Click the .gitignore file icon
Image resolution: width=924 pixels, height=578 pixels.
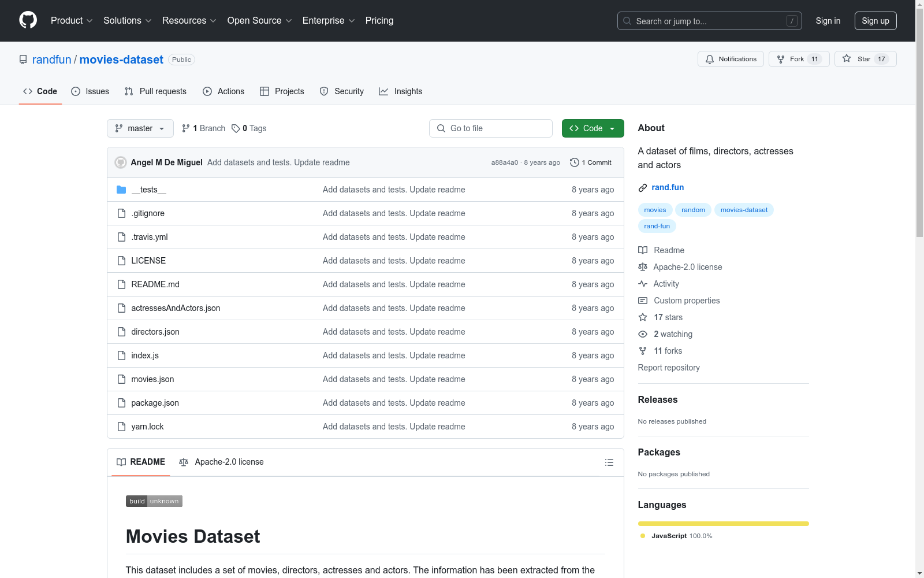(121, 213)
